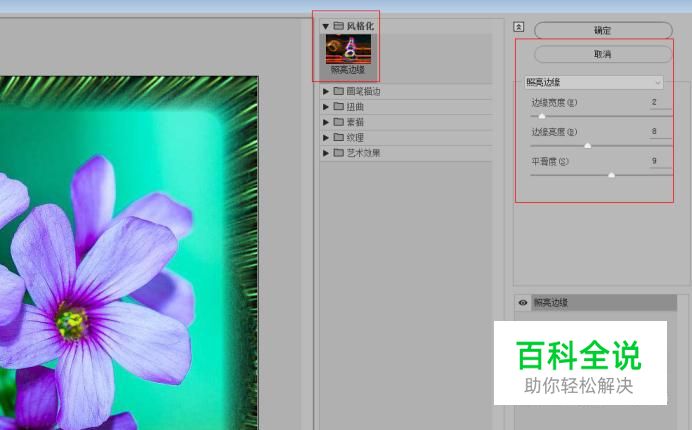Click the 扭曲 folder icon
The height and width of the screenshot is (430, 692).
coord(338,106)
